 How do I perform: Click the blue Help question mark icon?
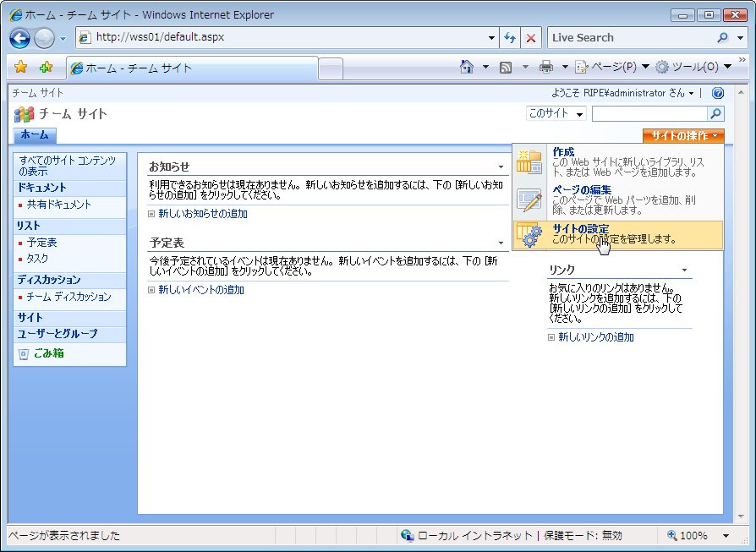[717, 93]
